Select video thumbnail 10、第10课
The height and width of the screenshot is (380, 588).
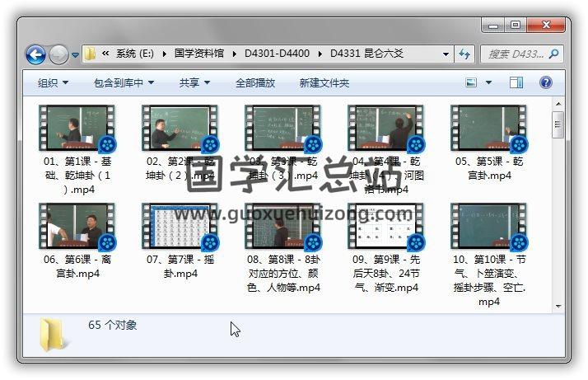pyautogui.click(x=488, y=226)
